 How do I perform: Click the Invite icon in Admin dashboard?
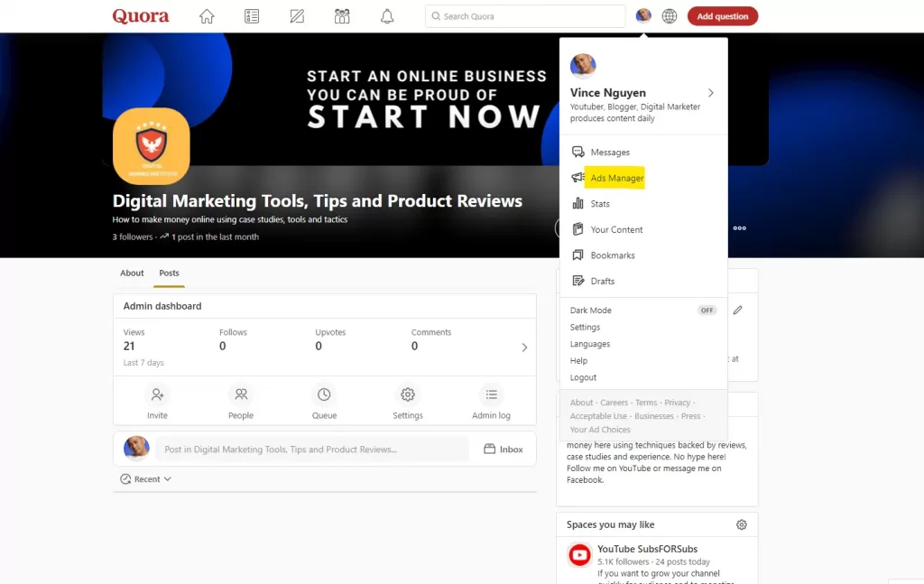point(157,394)
